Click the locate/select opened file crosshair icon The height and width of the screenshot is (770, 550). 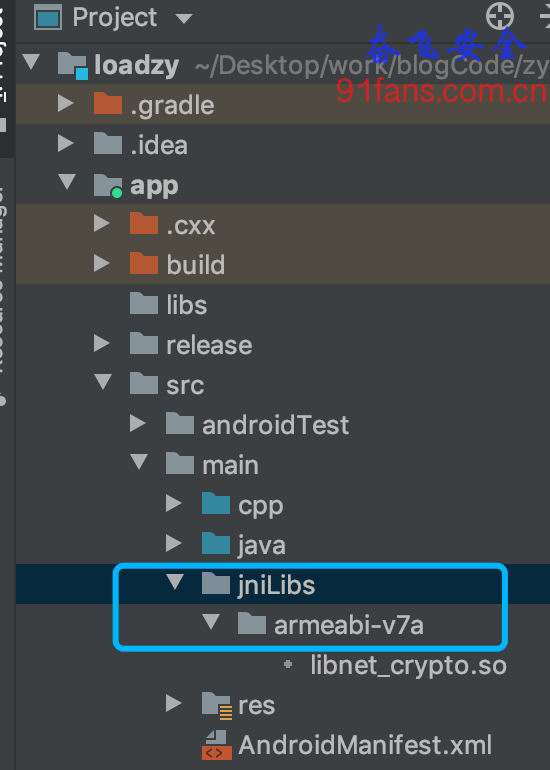[499, 16]
